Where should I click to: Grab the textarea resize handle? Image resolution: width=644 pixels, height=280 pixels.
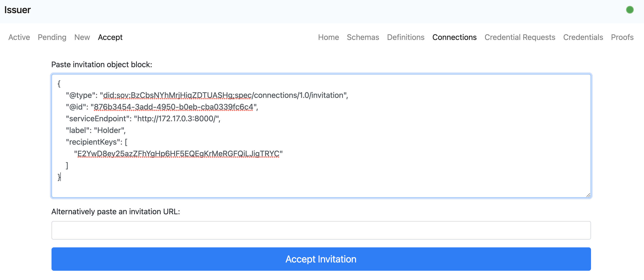coord(588,195)
